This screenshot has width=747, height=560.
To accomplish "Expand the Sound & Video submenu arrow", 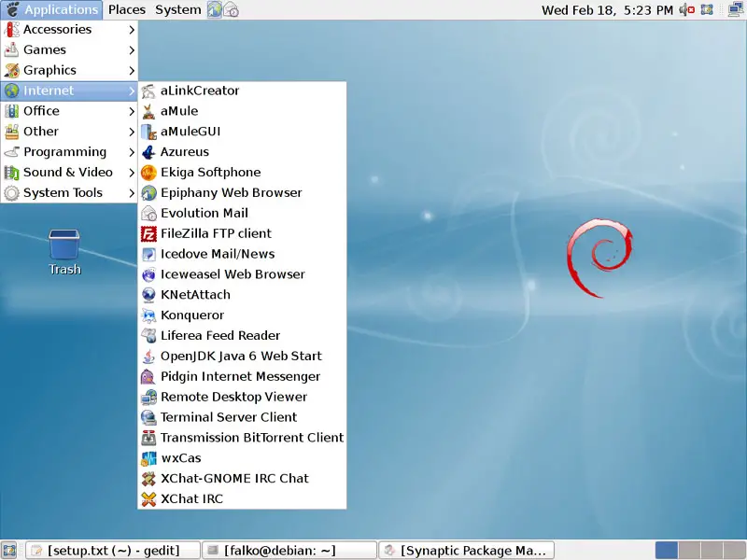I will pos(132,173).
